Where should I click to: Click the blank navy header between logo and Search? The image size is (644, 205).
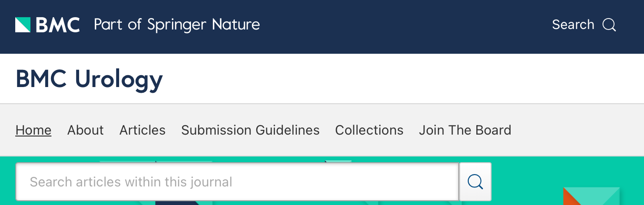[x=405, y=25]
